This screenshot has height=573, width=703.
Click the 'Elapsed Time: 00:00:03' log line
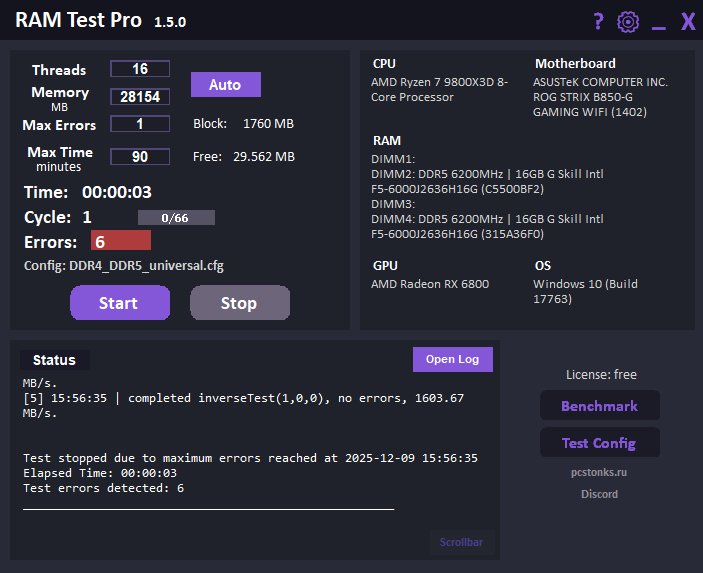point(100,473)
